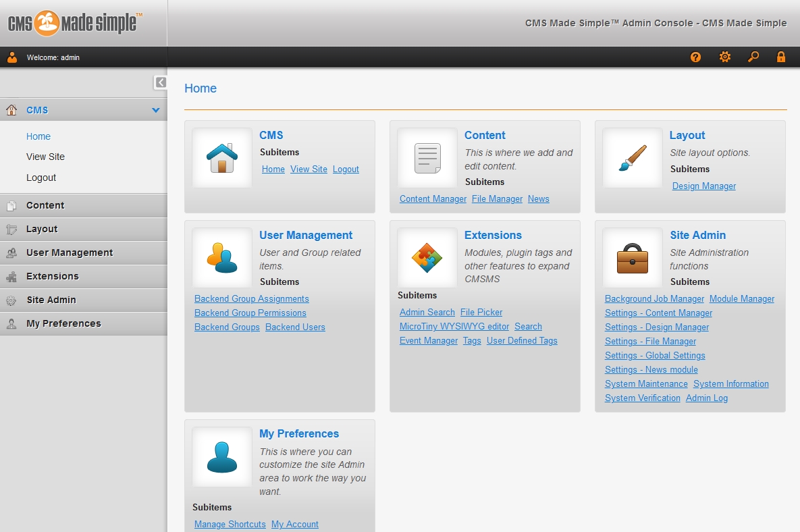Open the My Account link

point(295,525)
